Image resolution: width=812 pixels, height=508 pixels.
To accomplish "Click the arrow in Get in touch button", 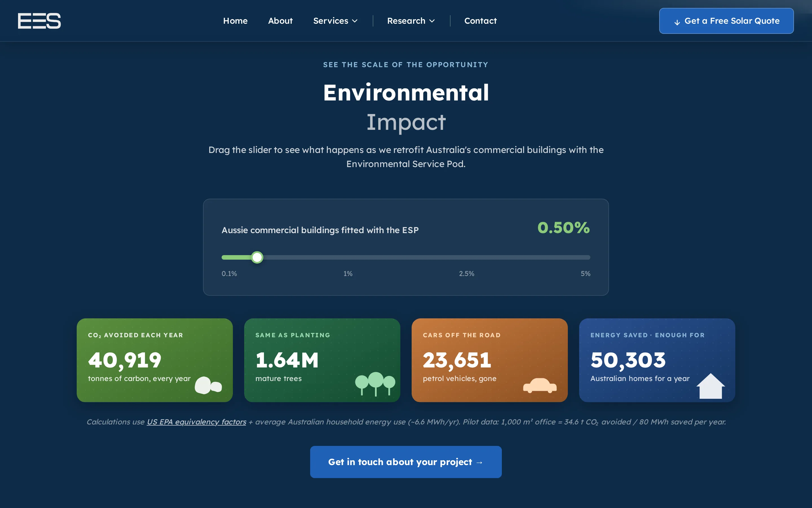I will coord(480,463).
